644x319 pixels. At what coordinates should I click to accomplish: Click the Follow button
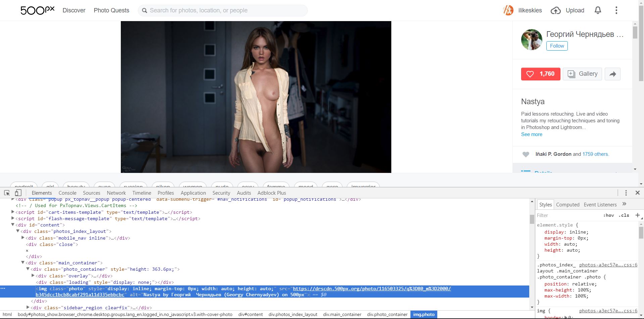point(557,46)
